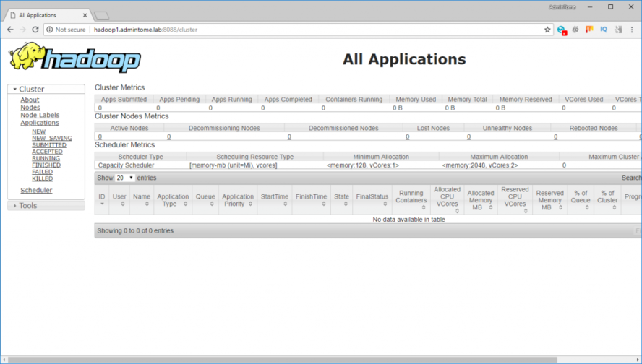Reload the page with the refresh icon
This screenshot has height=364, width=642.
[36, 30]
